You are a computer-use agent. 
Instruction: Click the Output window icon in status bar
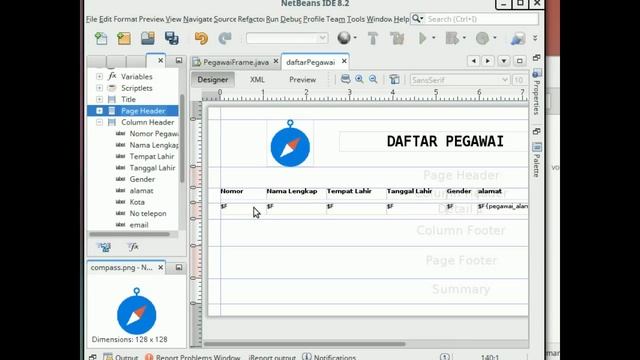pyautogui.click(x=108, y=357)
